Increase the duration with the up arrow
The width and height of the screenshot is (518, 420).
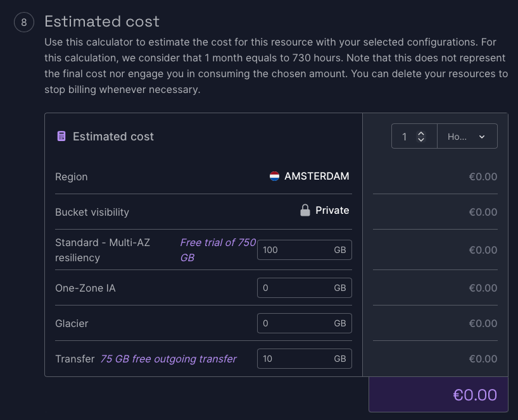click(x=421, y=133)
